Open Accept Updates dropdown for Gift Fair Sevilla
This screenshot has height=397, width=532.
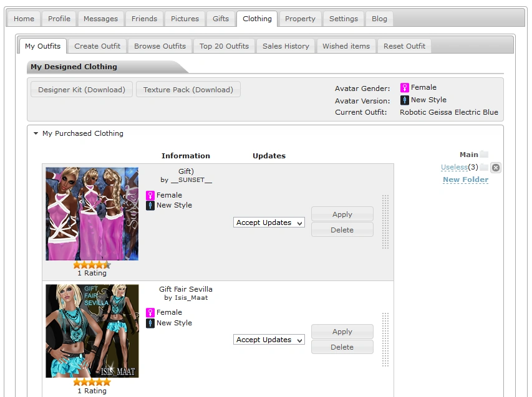(269, 340)
